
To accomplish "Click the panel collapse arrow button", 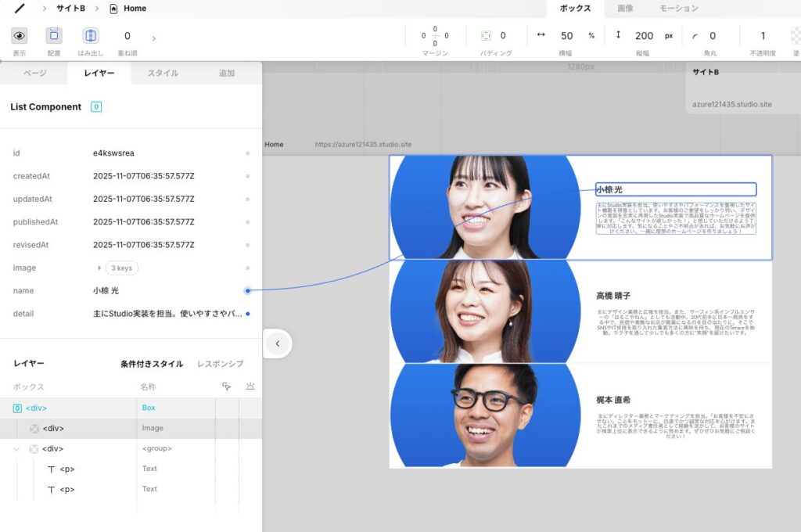I will point(277,343).
